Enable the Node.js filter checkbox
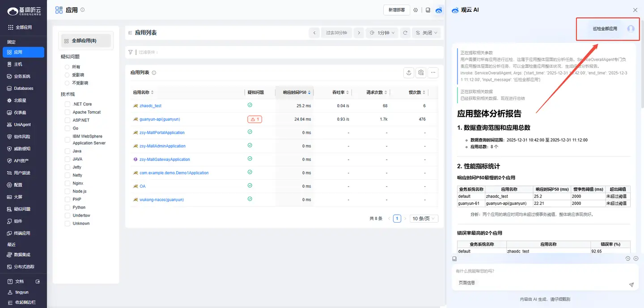The width and height of the screenshot is (644, 308). coord(68,191)
